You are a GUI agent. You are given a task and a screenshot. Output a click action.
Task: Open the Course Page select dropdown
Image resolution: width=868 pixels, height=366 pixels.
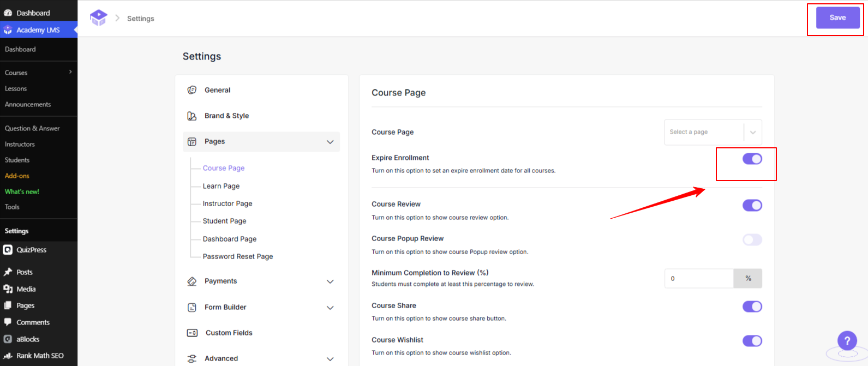[x=713, y=132]
